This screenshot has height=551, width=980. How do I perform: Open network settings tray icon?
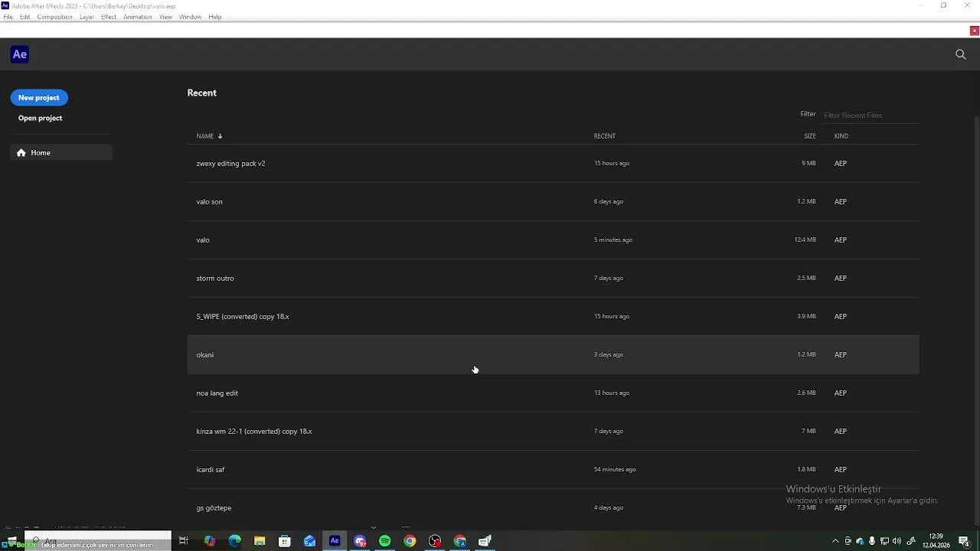click(x=884, y=541)
